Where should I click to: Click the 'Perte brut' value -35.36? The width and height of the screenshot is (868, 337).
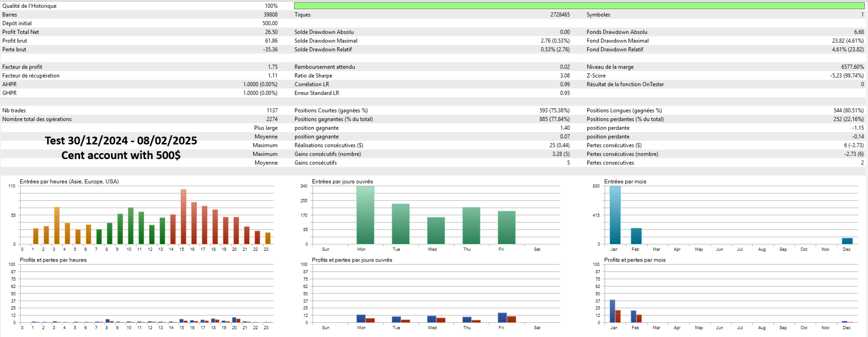(x=270, y=50)
